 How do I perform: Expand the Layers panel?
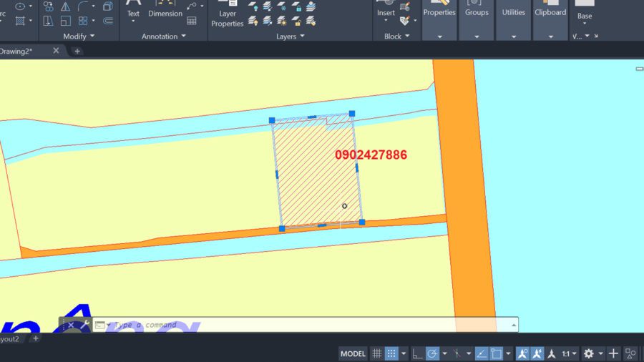tap(290, 36)
